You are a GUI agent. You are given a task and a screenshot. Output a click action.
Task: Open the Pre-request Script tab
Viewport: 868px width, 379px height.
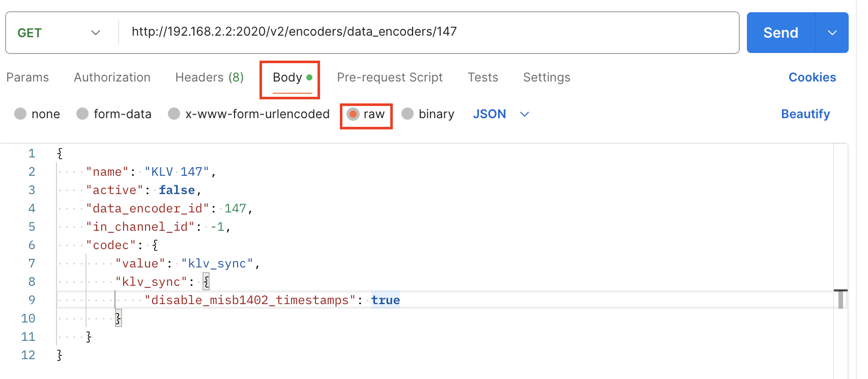tap(390, 77)
